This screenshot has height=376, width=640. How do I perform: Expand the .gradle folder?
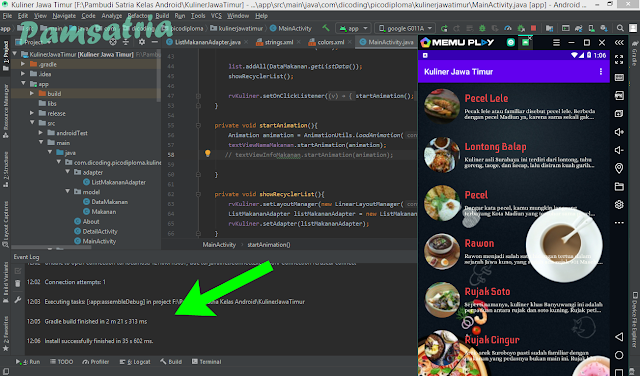[23, 64]
